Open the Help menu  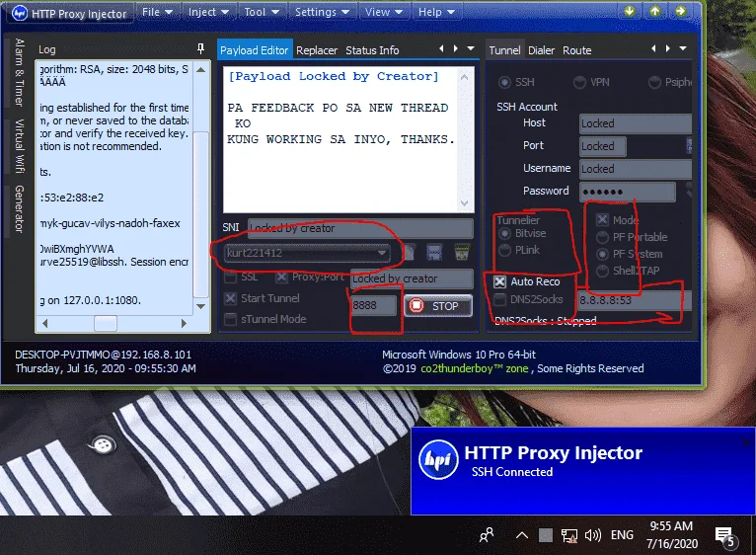[436, 12]
